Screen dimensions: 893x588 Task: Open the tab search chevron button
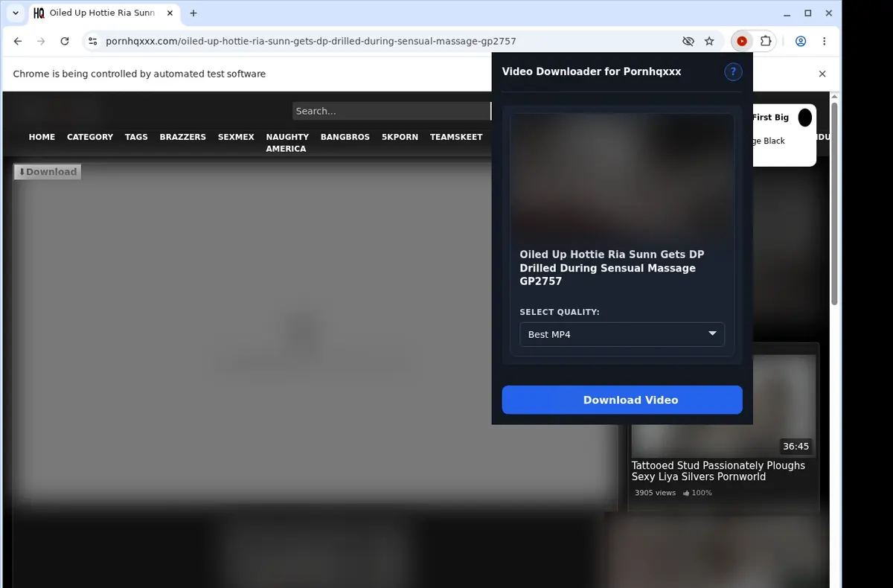tap(16, 13)
